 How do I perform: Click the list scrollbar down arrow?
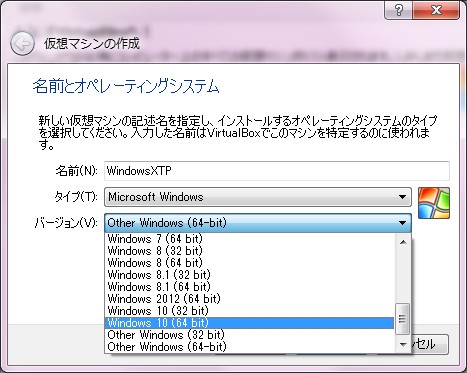click(x=403, y=344)
